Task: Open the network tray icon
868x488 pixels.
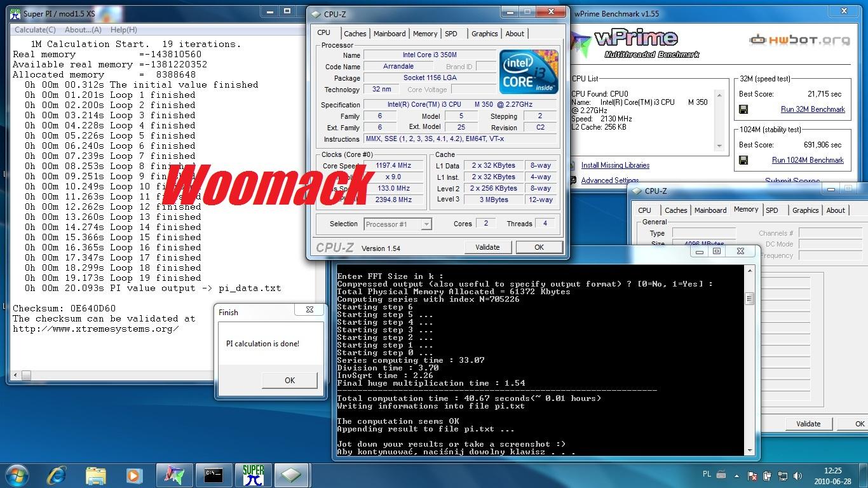Action: pyautogui.click(x=783, y=475)
